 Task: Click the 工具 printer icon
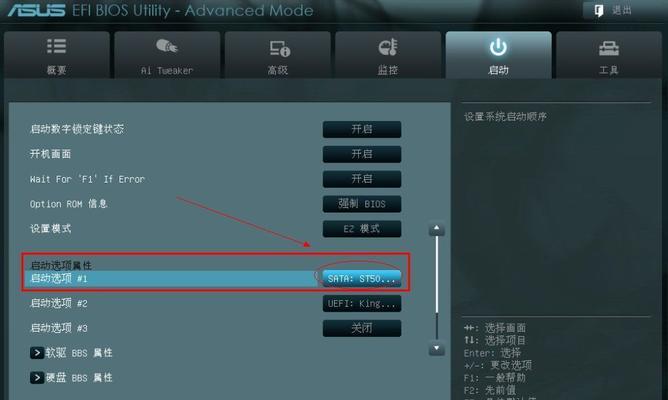(609, 48)
